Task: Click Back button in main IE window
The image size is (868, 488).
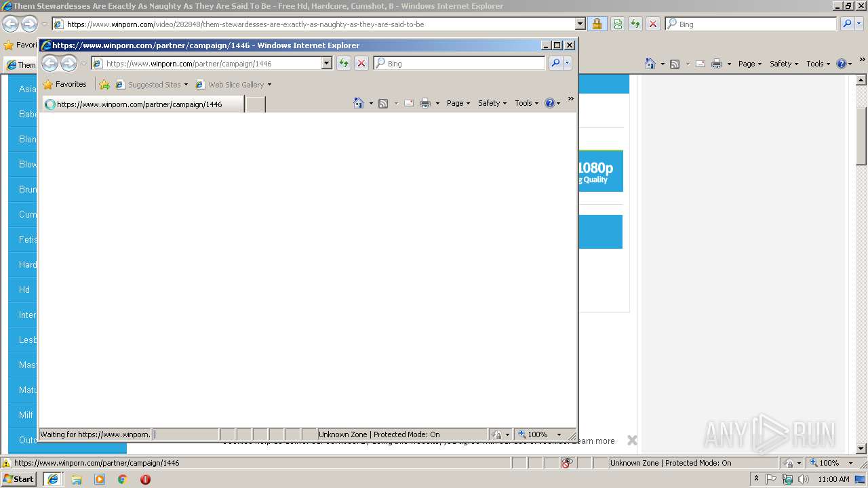Action: (10, 24)
